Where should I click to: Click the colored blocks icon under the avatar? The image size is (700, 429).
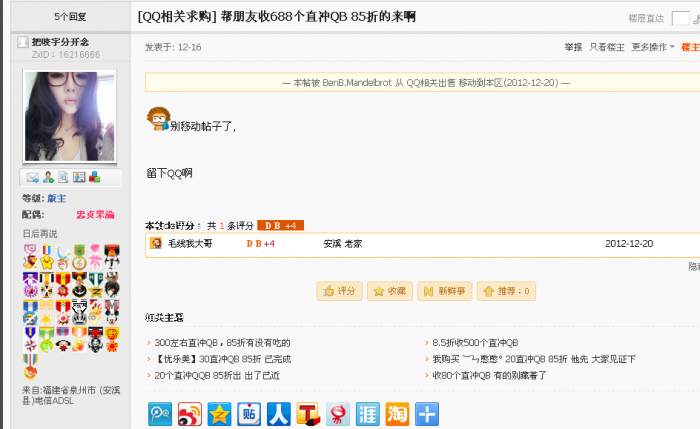94,177
